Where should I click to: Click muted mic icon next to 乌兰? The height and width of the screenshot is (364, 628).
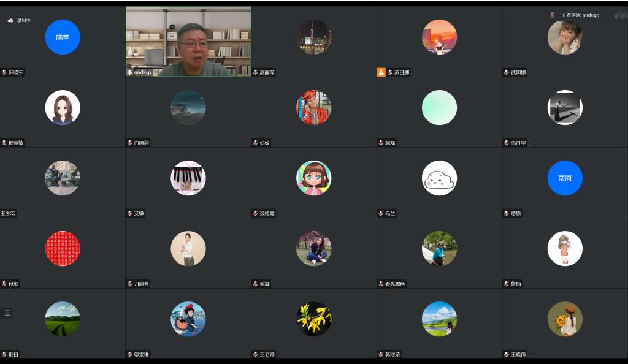pyautogui.click(x=381, y=213)
